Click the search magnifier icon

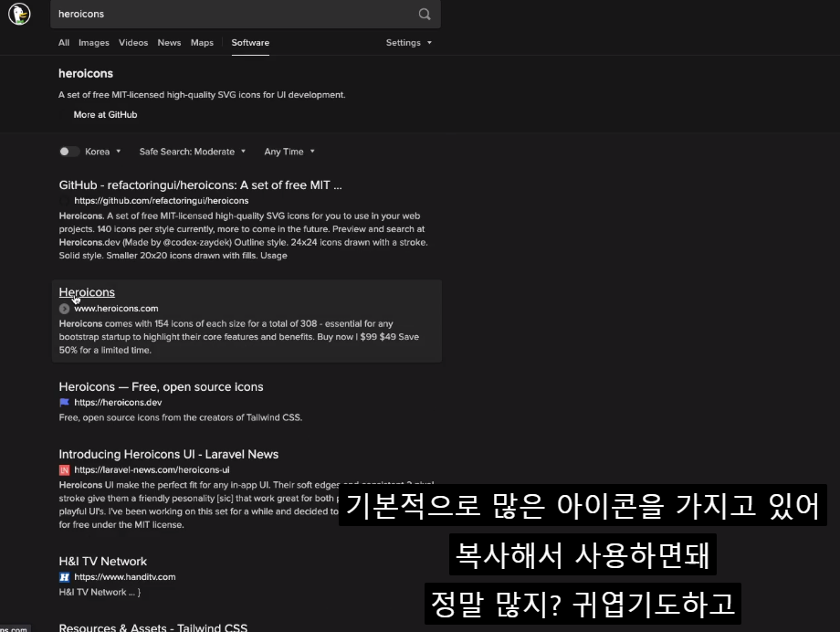(x=425, y=14)
